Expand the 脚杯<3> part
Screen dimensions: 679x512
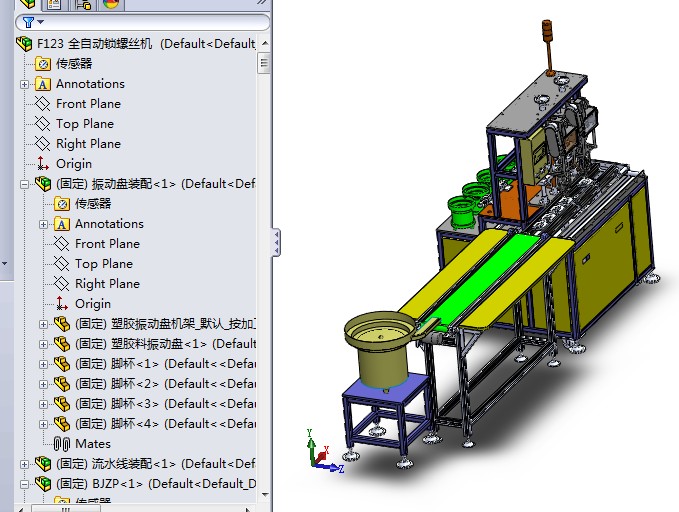(x=43, y=404)
